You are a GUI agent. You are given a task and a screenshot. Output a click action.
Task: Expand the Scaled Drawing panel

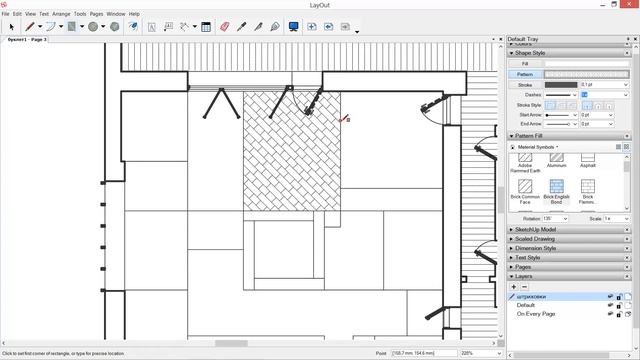coord(569,239)
